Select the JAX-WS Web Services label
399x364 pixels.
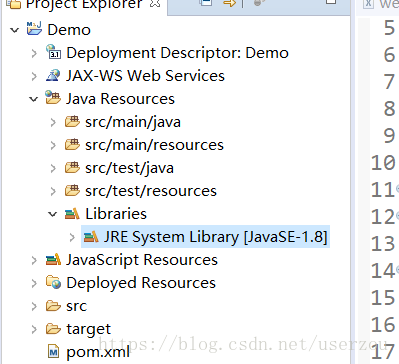(x=145, y=75)
